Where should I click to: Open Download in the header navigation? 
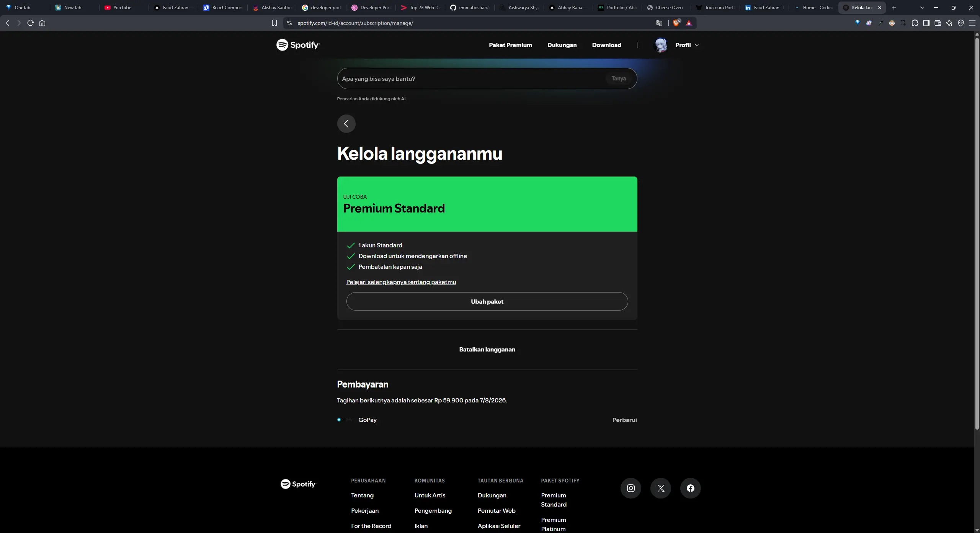[x=607, y=45]
